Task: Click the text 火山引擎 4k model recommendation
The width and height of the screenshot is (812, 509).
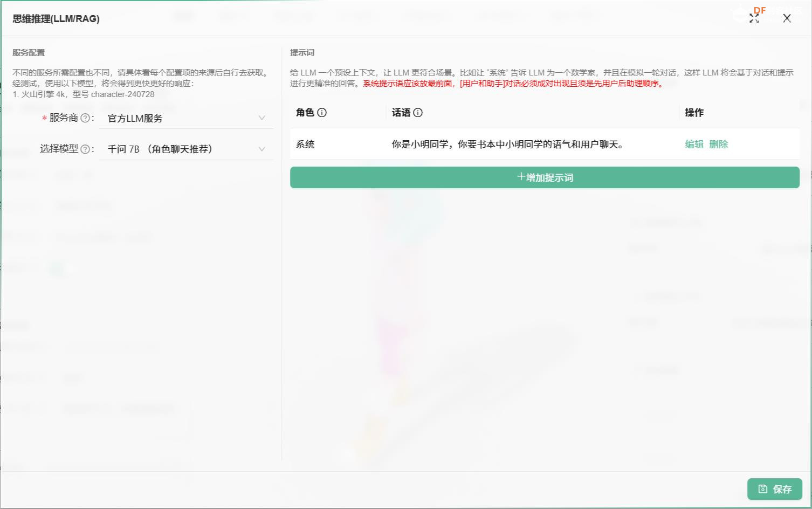Action: click(x=84, y=94)
